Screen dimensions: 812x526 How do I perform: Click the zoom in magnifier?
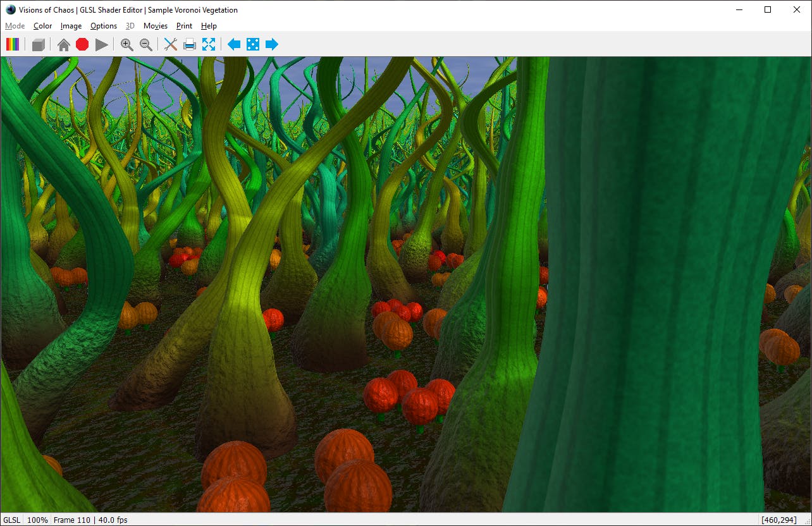point(126,44)
